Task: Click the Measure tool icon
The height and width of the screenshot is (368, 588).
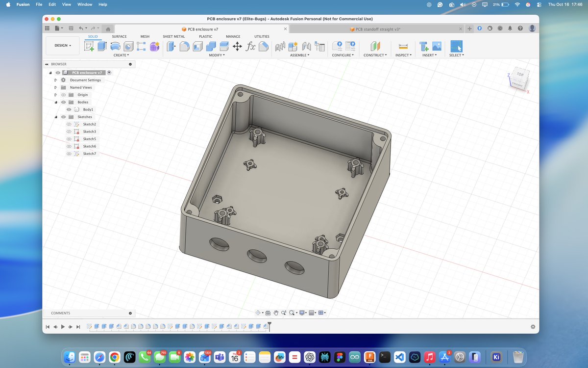Action: point(403,46)
